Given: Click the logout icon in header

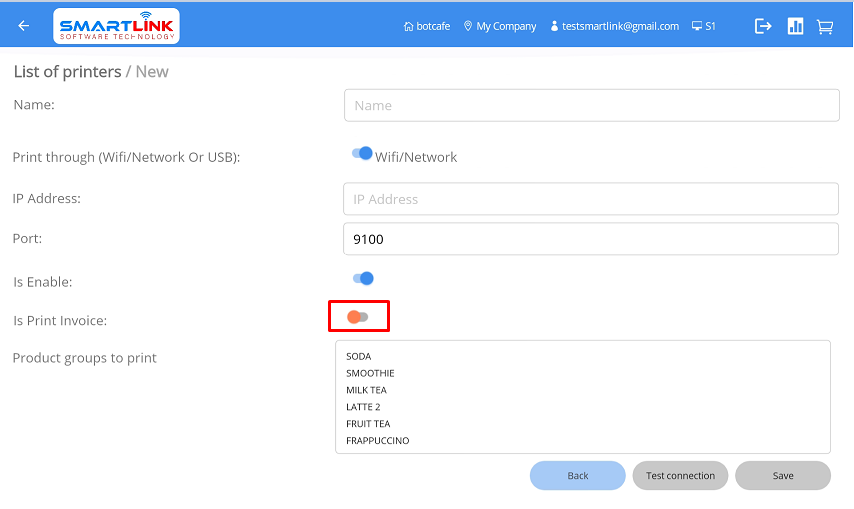Looking at the screenshot, I should 763,27.
